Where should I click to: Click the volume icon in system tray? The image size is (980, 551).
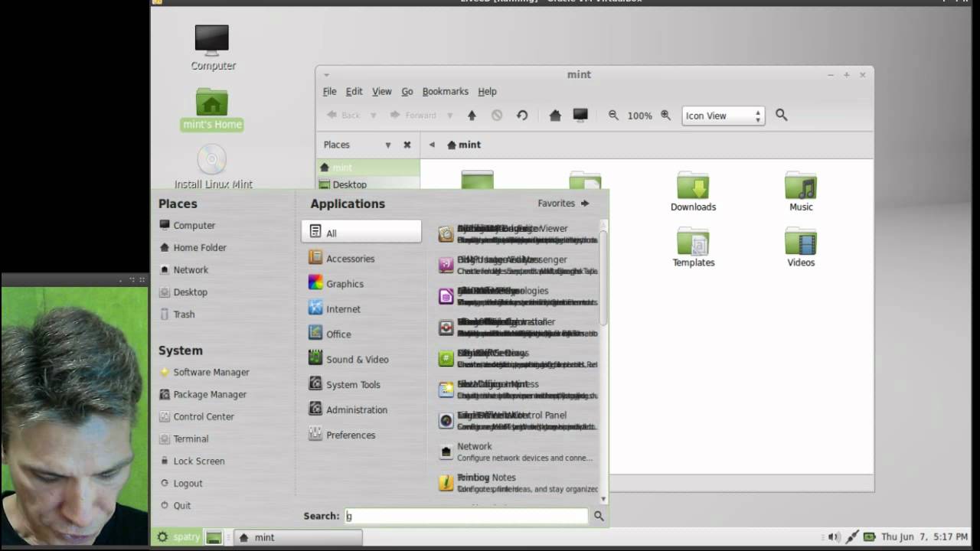click(834, 537)
